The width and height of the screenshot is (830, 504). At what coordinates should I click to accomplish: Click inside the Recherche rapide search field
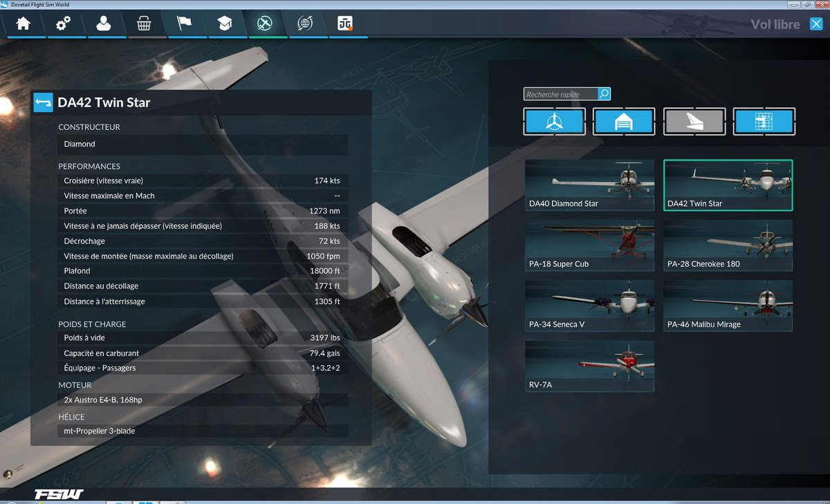click(561, 94)
